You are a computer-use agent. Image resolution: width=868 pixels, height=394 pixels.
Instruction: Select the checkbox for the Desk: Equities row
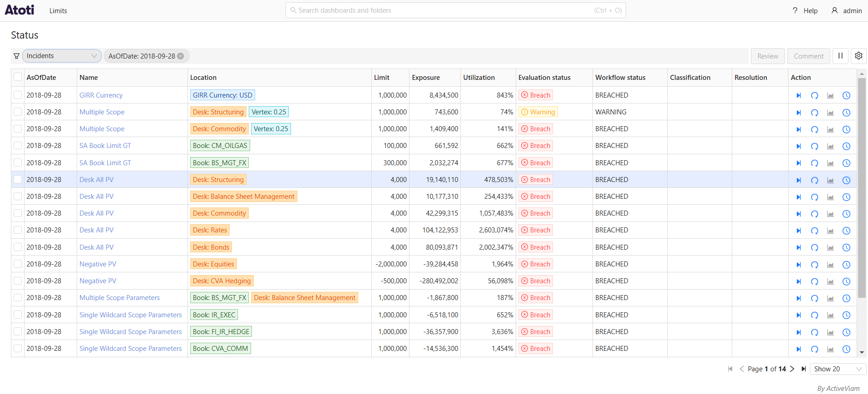click(18, 264)
